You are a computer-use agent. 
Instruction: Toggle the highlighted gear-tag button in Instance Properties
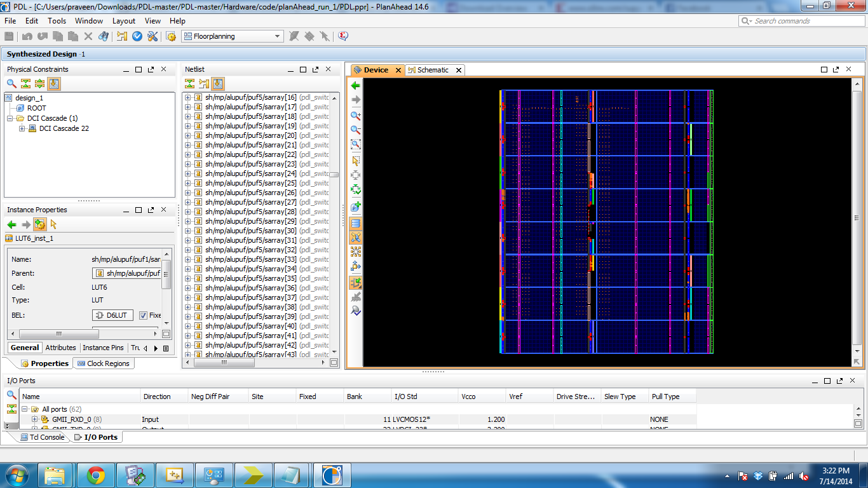(x=39, y=224)
